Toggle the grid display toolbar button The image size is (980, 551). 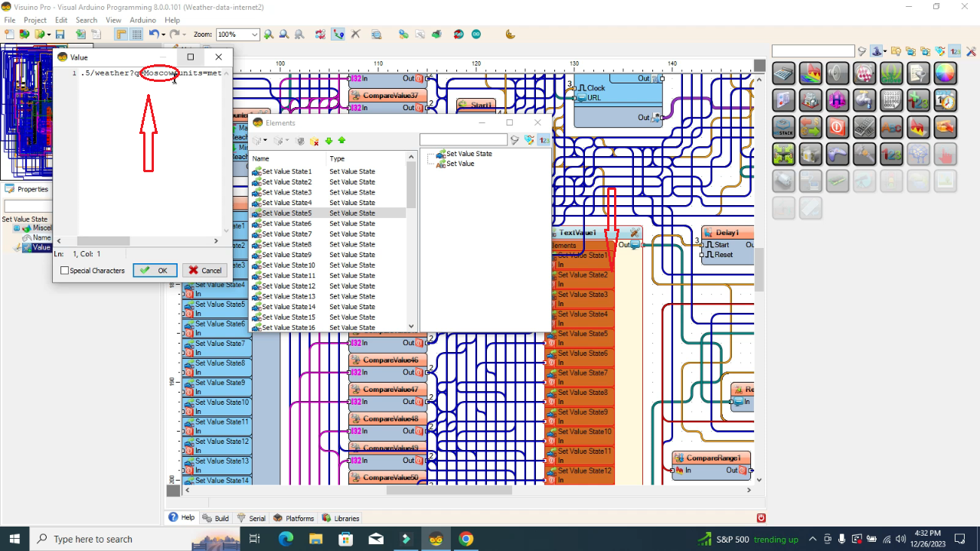point(137,34)
